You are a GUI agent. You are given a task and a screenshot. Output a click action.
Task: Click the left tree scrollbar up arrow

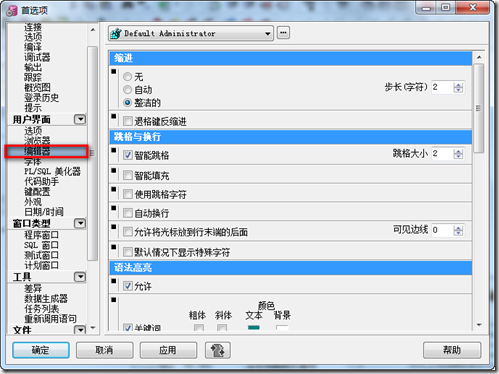[93, 30]
